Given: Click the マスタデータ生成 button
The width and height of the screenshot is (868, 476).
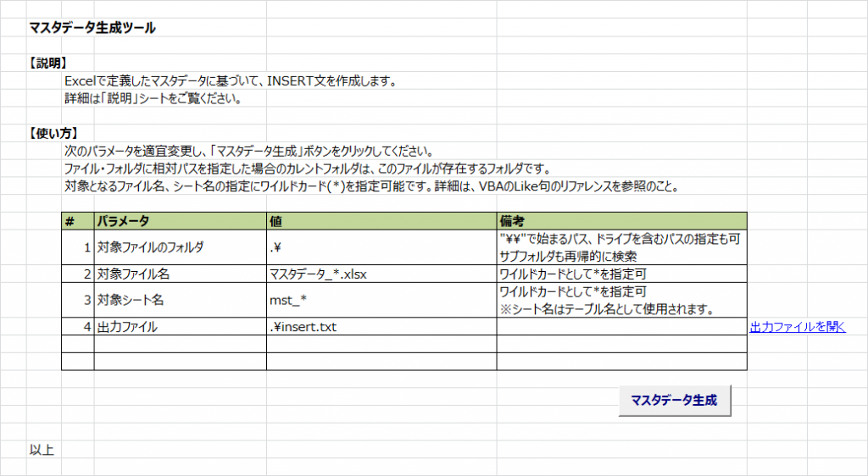Looking at the screenshot, I should coord(675,401).
